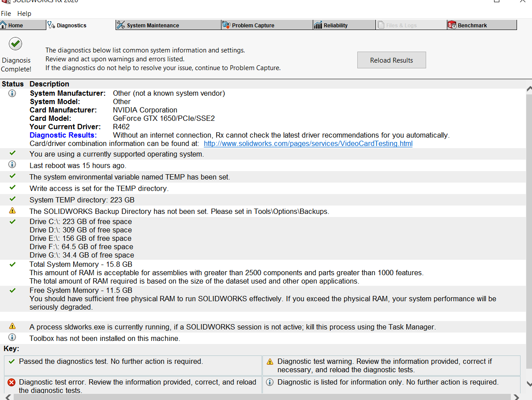Click the green check icon in the Key
Viewport: 532px width, 400px height.
click(x=11, y=361)
